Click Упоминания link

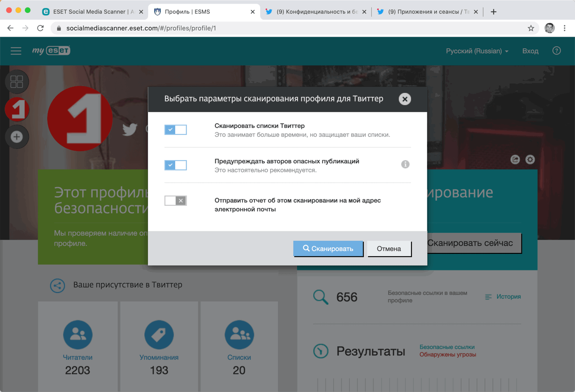click(x=159, y=357)
